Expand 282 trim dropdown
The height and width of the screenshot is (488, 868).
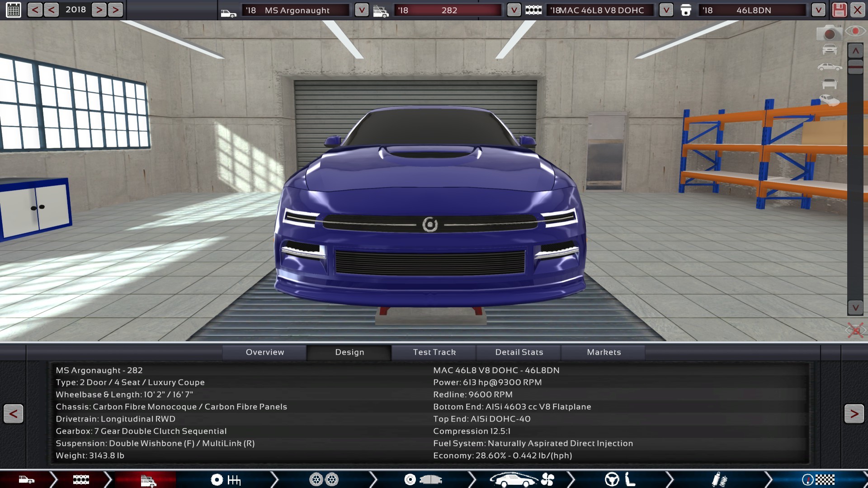point(514,10)
